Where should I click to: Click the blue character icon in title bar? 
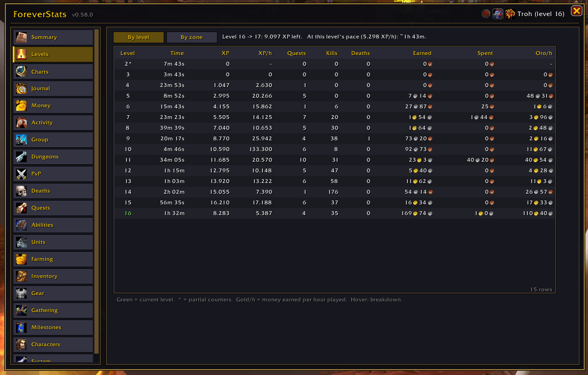[497, 14]
